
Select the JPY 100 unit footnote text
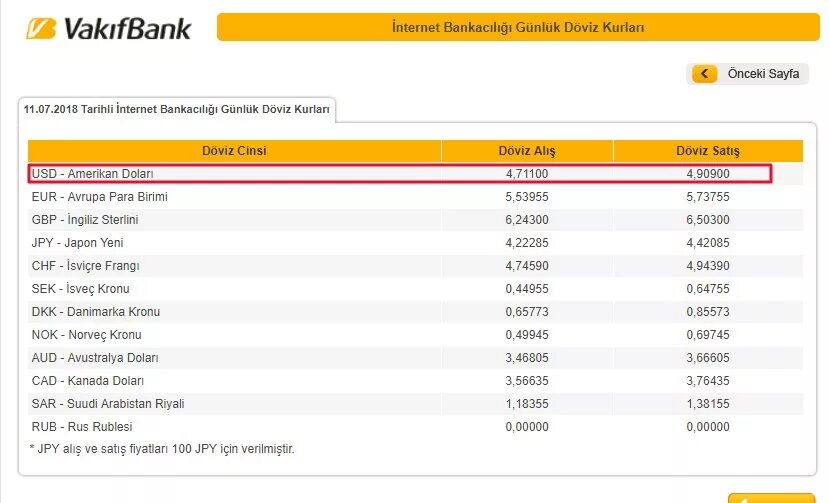point(162,449)
